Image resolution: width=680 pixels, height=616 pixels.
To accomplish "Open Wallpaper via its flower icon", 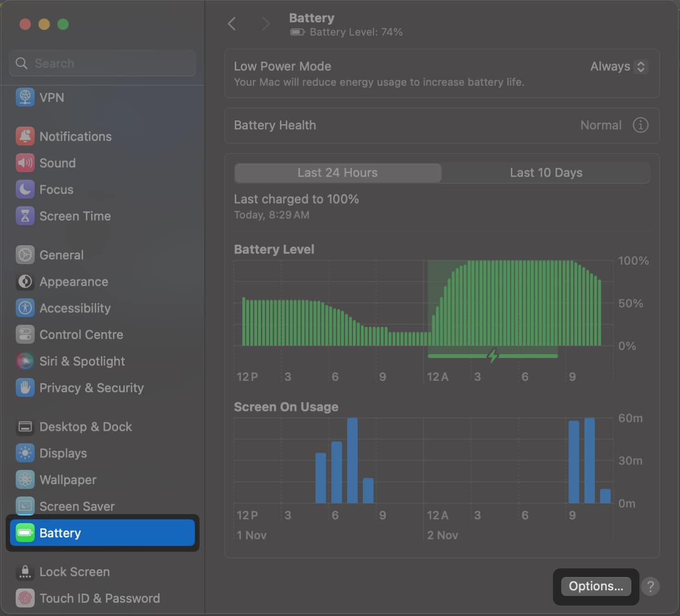I will (x=25, y=480).
